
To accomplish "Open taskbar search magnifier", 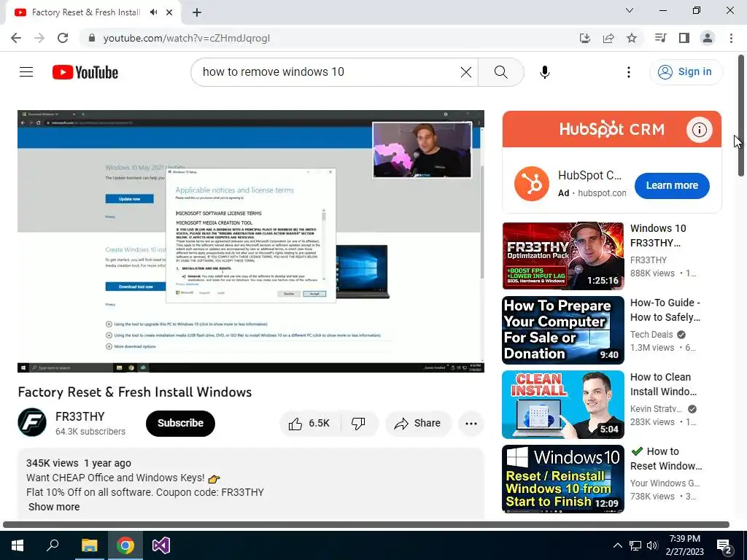I will [53, 545].
